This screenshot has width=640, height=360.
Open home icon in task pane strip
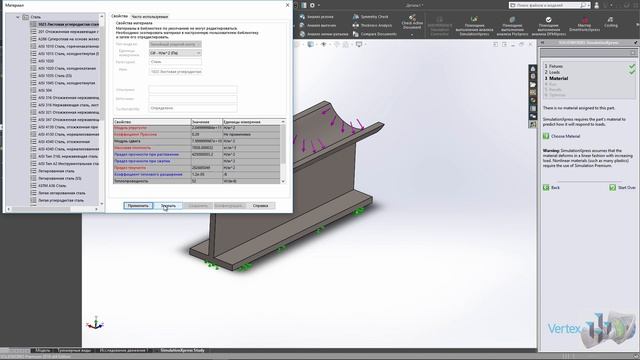(533, 69)
